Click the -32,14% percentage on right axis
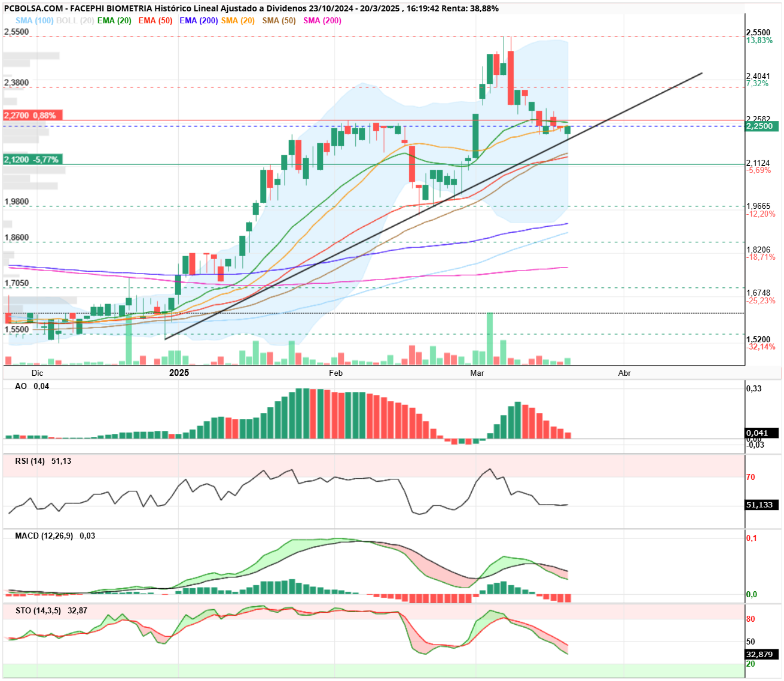This screenshot has height=681, width=784. tap(761, 346)
